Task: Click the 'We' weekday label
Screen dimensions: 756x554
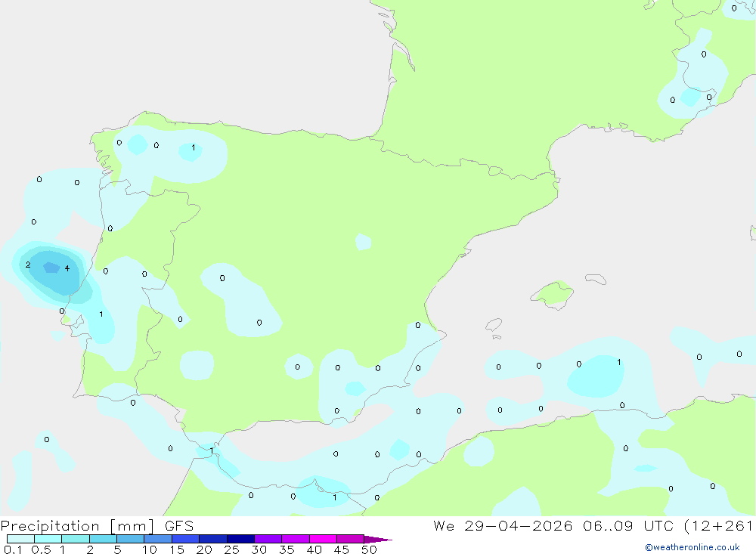Action: 444,526
